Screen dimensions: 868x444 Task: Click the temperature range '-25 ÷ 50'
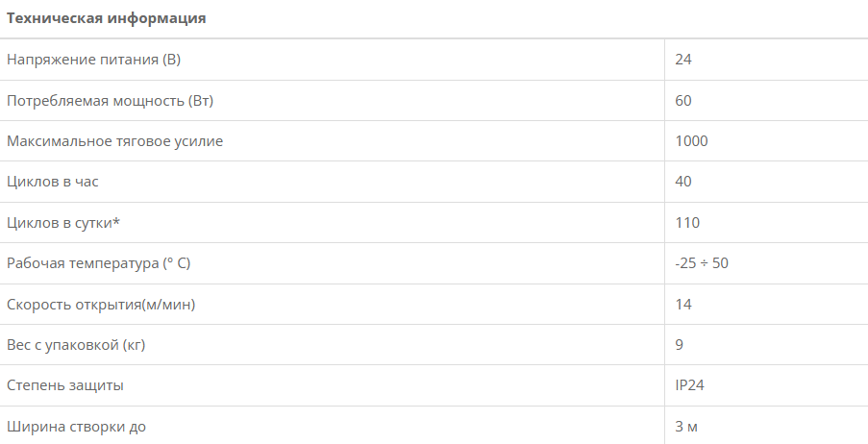pyautogui.click(x=702, y=263)
